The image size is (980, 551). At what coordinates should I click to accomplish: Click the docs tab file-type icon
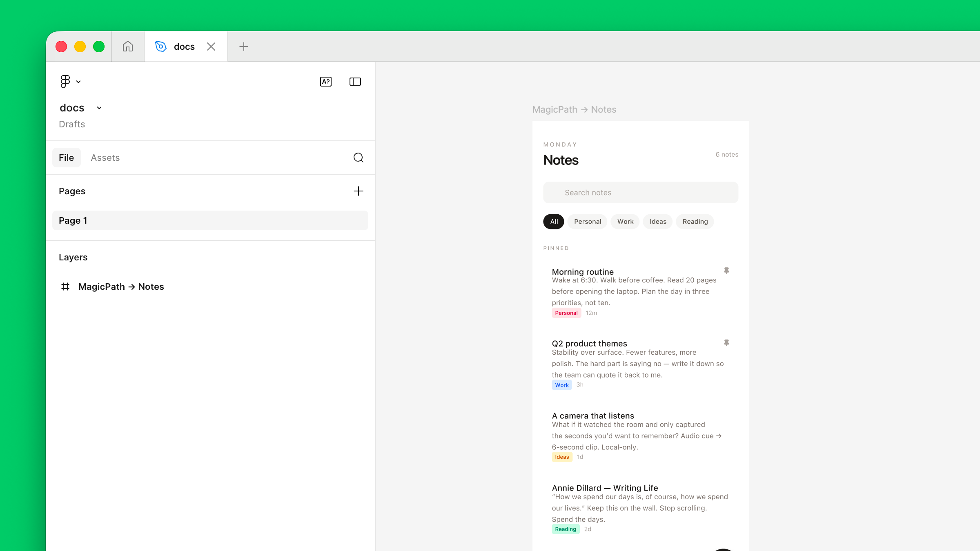click(161, 47)
